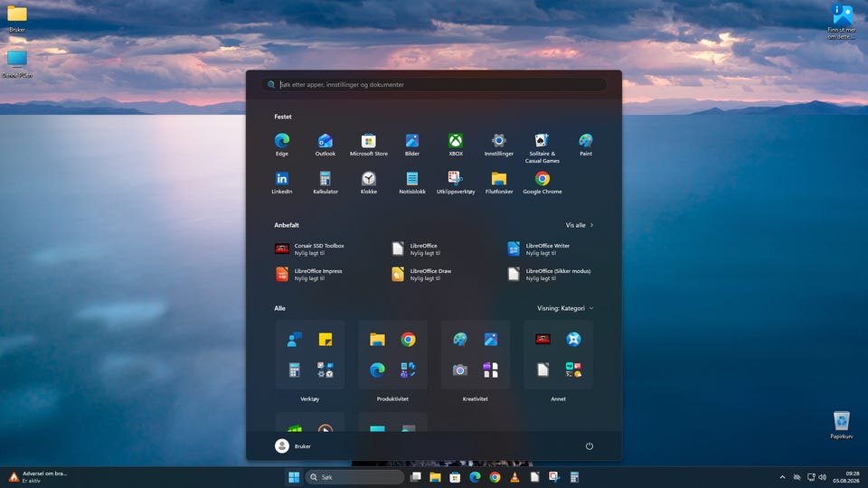The width and height of the screenshot is (868, 488).
Task: Open recommended Corsair SSD Toolbox
Action: 310,249
